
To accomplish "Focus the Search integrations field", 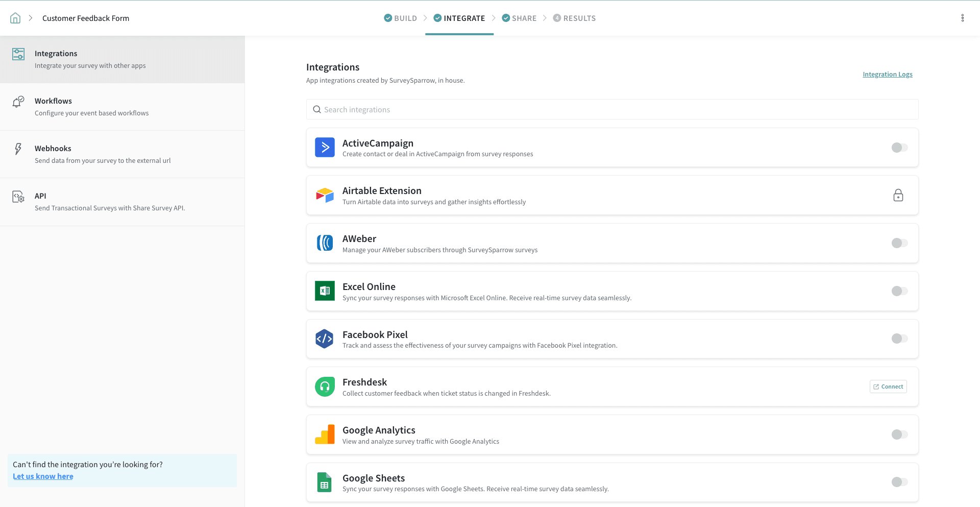I will (x=612, y=110).
